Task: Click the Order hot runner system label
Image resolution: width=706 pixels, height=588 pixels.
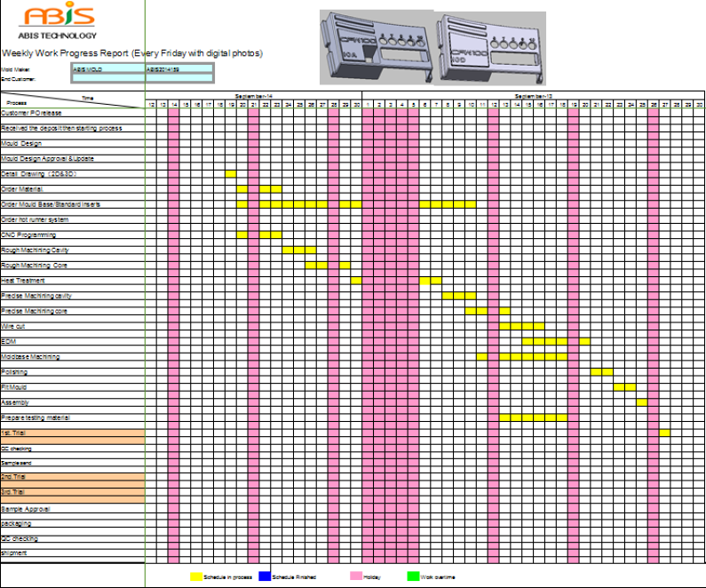Action: (36, 219)
